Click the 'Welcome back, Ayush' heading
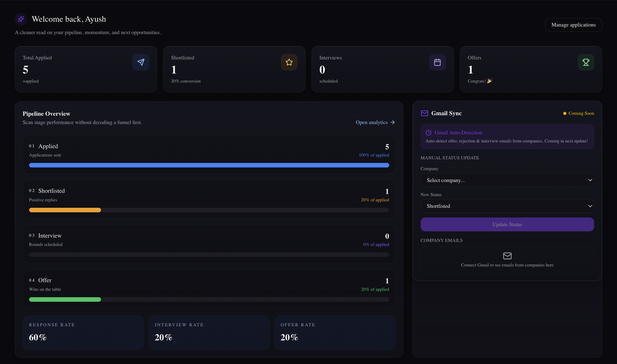The height and width of the screenshot is (364, 617). 69,19
